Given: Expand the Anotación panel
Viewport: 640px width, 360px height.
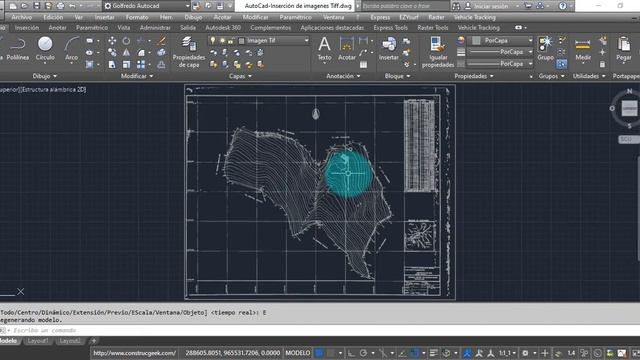Looking at the screenshot, I should 343,76.
